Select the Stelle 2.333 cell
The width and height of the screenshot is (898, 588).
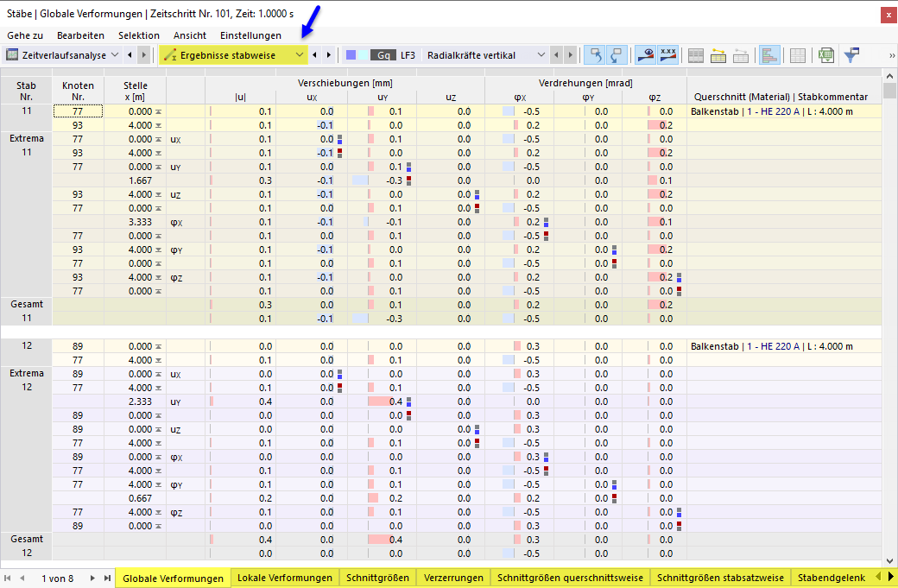click(x=136, y=401)
